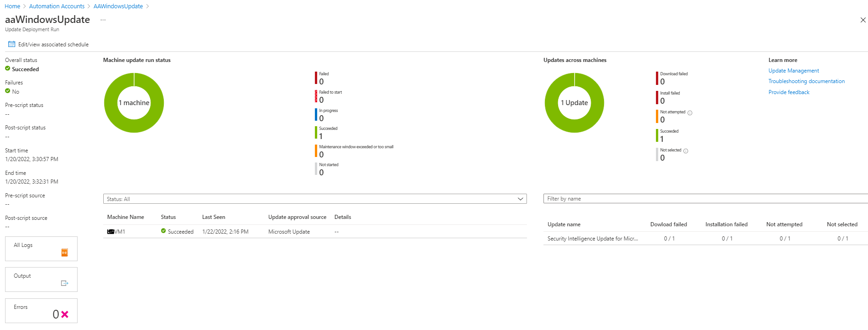Click the Not started legend entry
868x330 pixels.
click(327, 169)
